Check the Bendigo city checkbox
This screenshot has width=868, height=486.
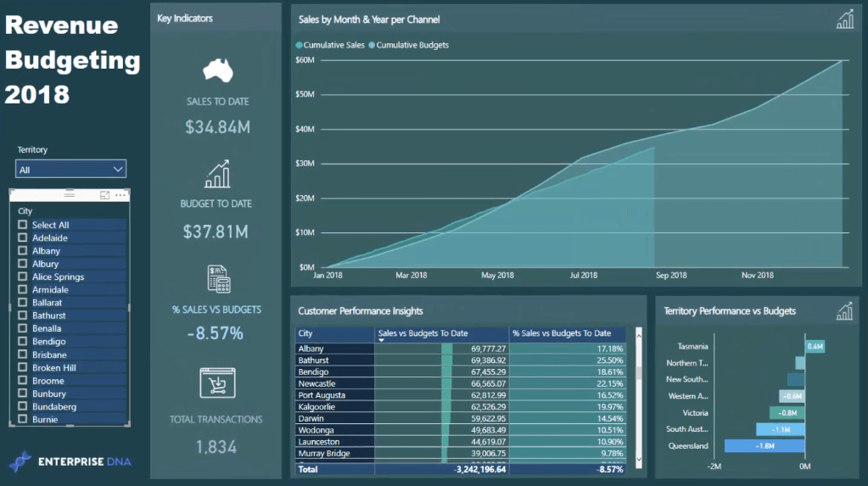[x=23, y=341]
